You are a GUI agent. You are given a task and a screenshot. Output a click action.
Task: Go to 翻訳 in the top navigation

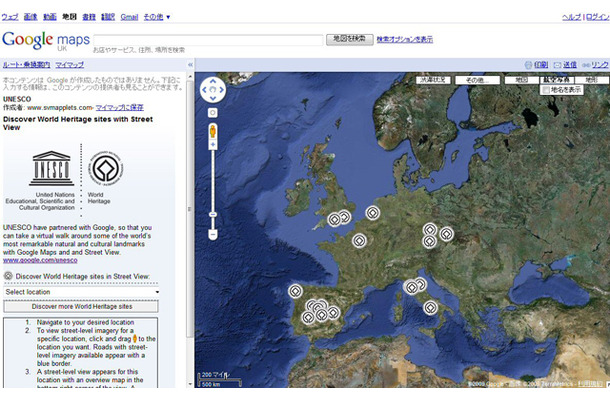[x=108, y=17]
